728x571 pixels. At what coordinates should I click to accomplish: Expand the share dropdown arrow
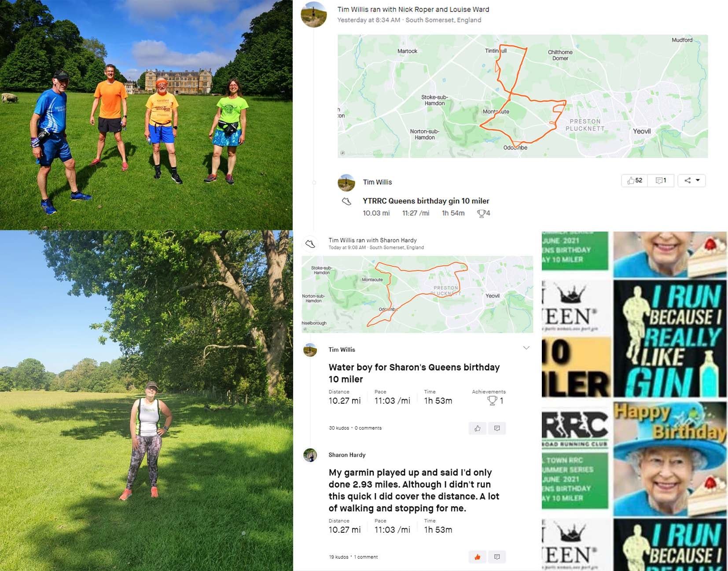click(698, 181)
